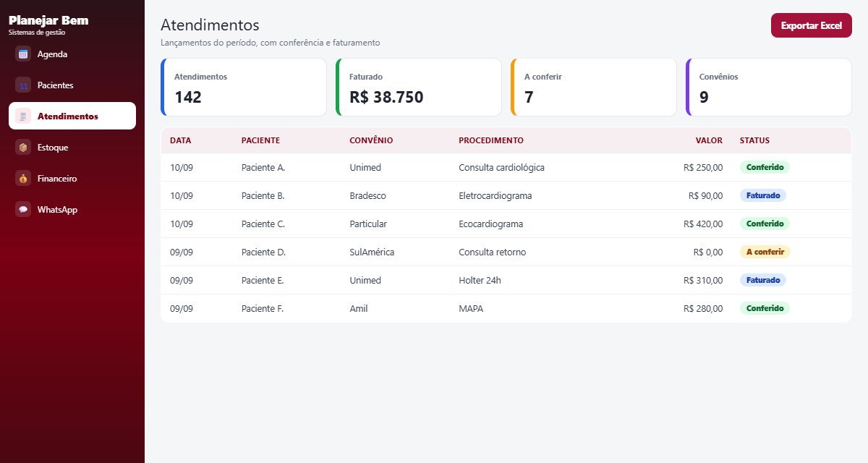Viewport: 868px width, 463px height.
Task: Click the Pacientes people icon
Action: click(x=23, y=85)
